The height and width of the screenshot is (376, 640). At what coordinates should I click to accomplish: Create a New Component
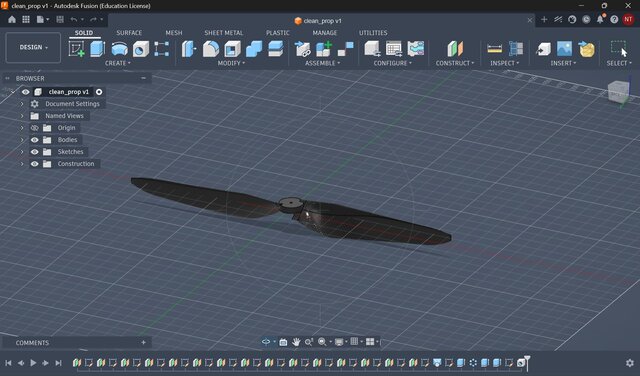(x=324, y=49)
